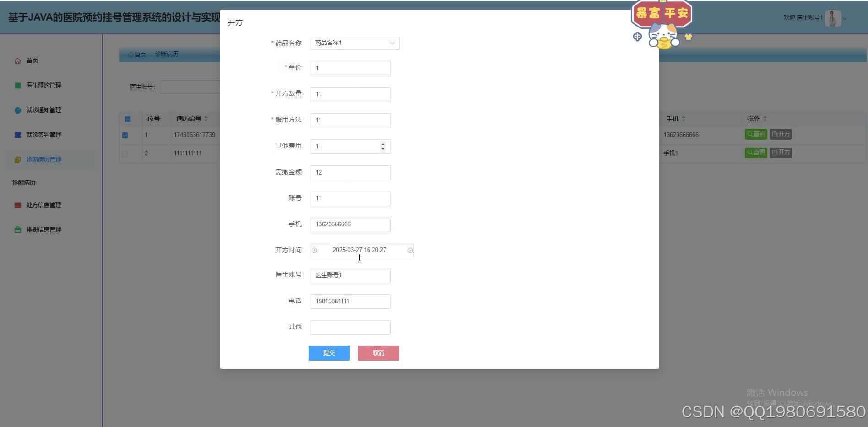Open 处方信息管理 from the sidebar
This screenshot has width=868, height=427.
point(43,205)
